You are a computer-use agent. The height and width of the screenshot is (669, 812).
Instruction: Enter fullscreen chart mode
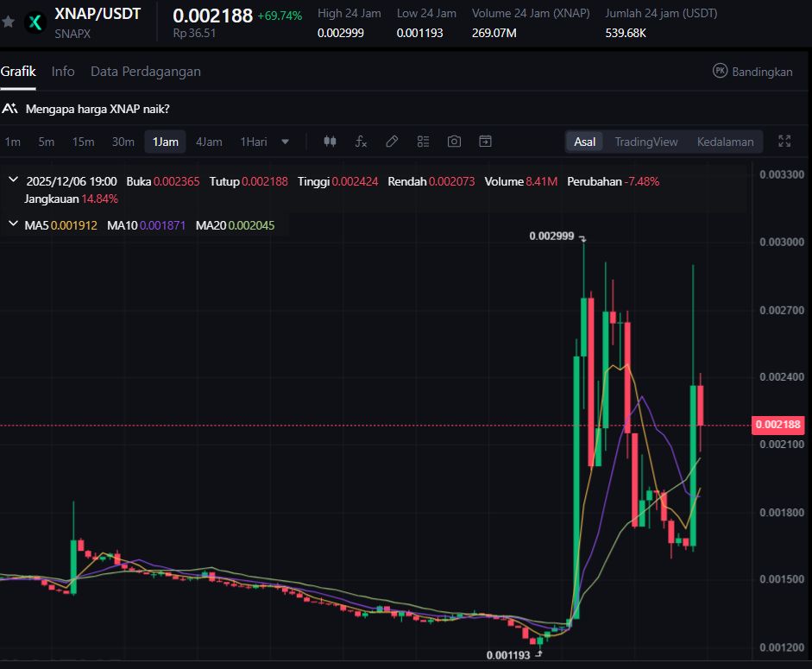784,142
